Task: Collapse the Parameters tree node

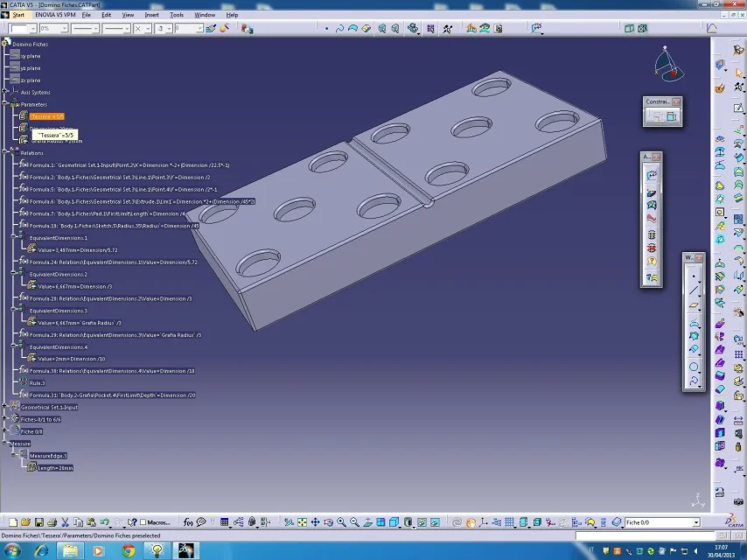Action: (x=4, y=103)
